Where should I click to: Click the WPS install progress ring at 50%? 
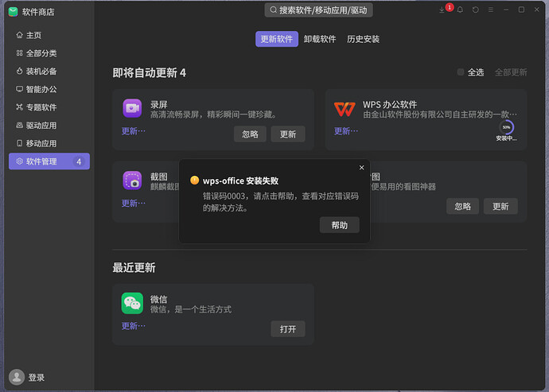(506, 127)
